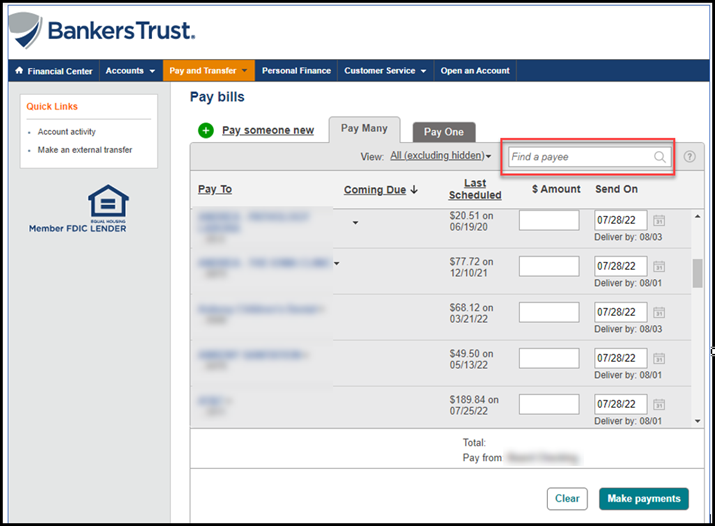Click the magnifier icon in Find a payee
Image resolution: width=715 pixels, height=526 pixels.
point(659,157)
